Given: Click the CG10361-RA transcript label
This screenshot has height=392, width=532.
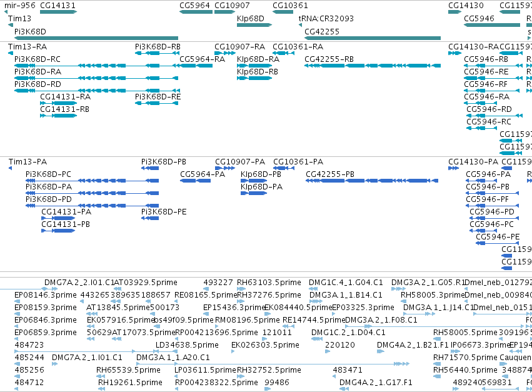Looking at the screenshot, I should (298, 46).
